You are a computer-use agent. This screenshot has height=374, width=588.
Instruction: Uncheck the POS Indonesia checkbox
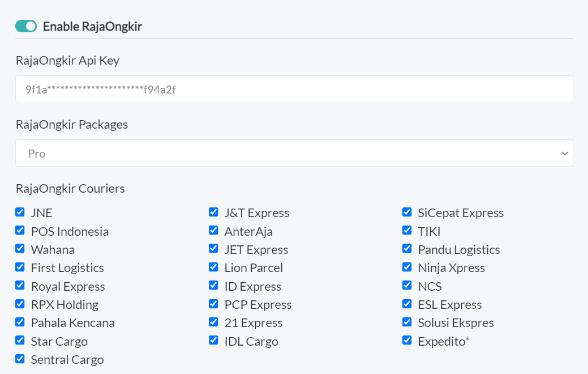point(20,231)
